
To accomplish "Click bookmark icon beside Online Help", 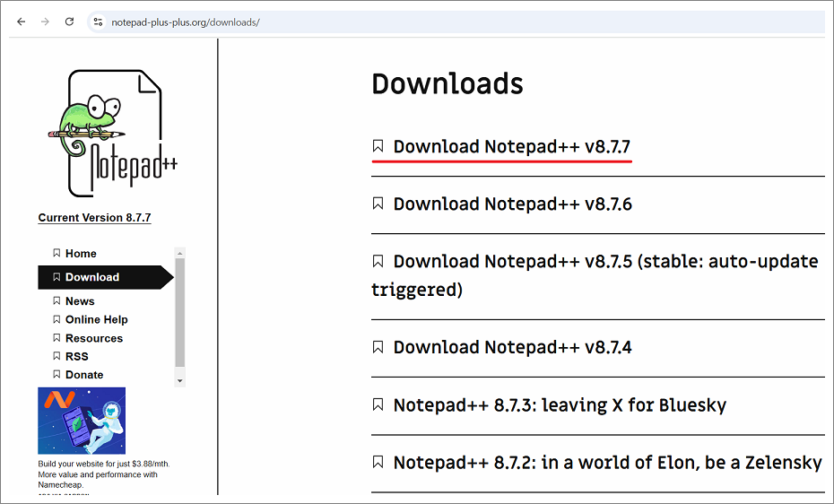I will click(56, 319).
